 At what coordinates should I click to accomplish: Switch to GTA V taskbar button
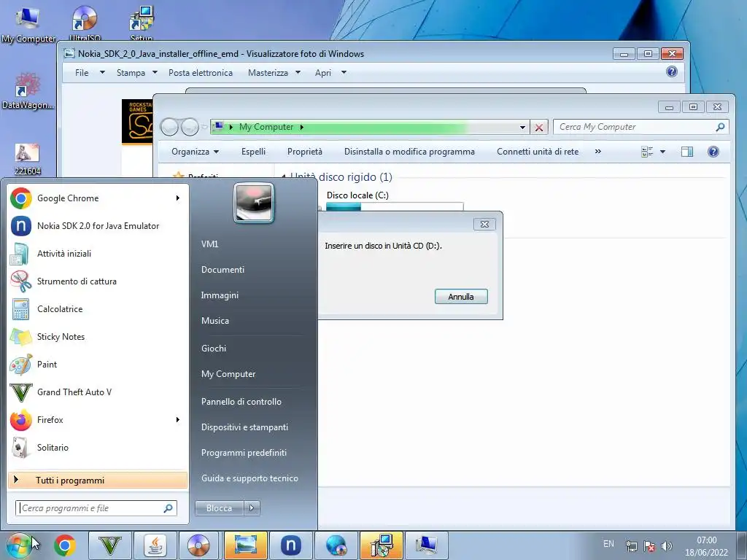coord(110,545)
